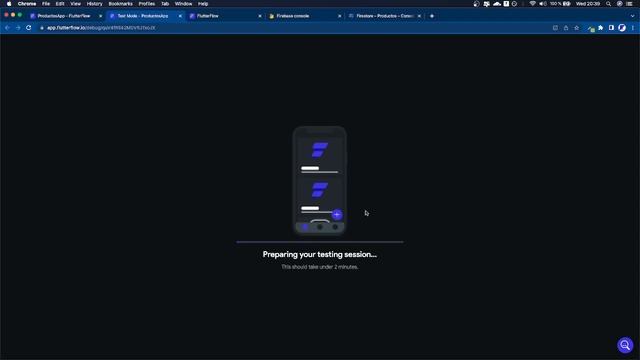This screenshot has height=360, width=640.
Task: Close the FlutterFlow tab
Action: click(260, 16)
